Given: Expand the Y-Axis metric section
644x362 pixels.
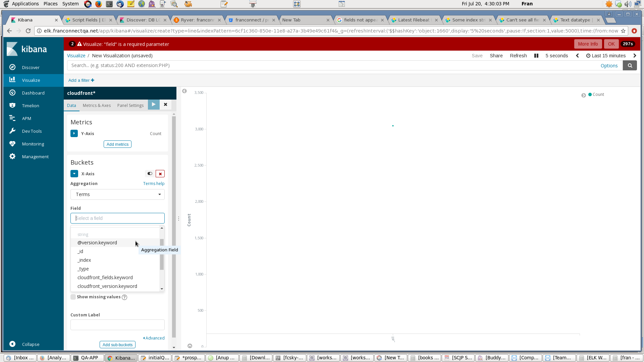Looking at the screenshot, I should coord(74,133).
